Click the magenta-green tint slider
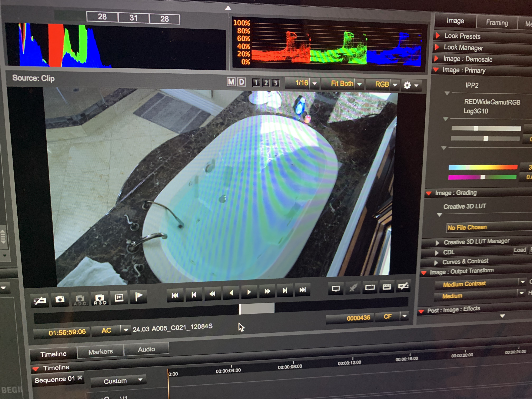The height and width of the screenshot is (399, 532). coord(482,177)
